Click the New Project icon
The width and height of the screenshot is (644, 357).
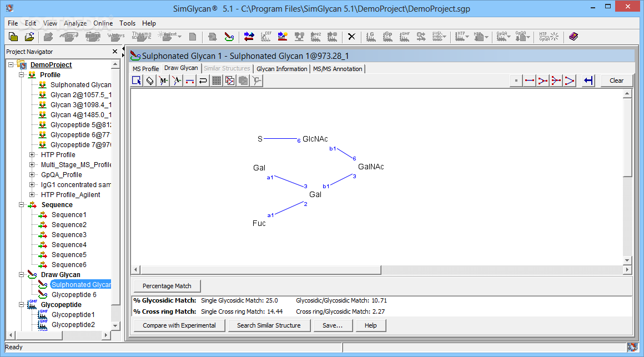point(13,37)
